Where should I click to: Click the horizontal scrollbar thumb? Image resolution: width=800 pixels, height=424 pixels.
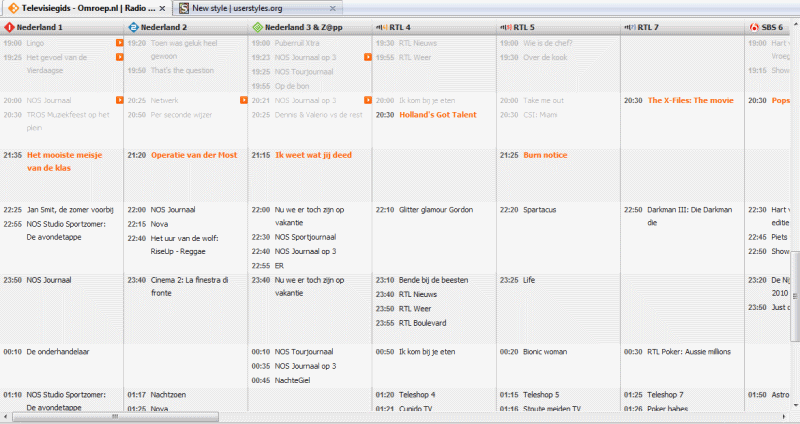point(115,417)
